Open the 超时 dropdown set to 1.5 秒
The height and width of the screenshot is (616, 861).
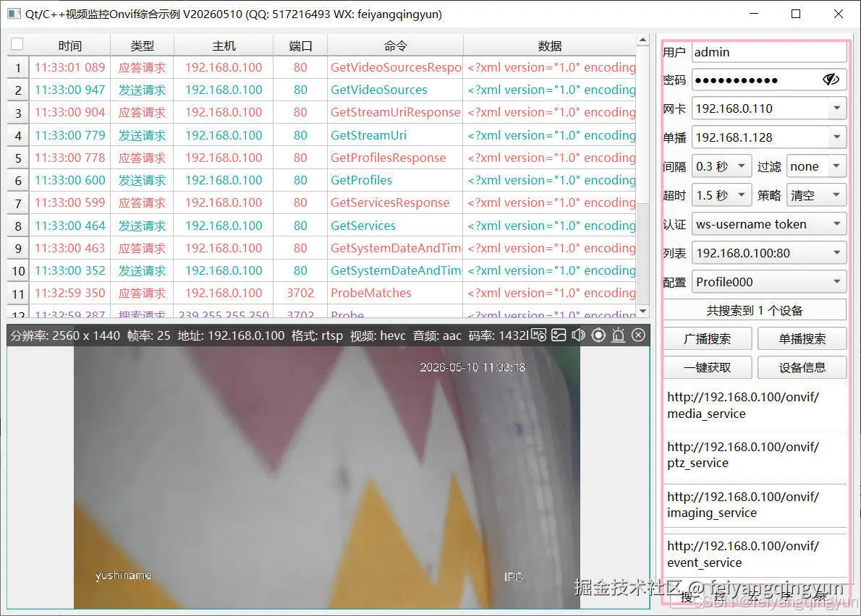click(721, 195)
